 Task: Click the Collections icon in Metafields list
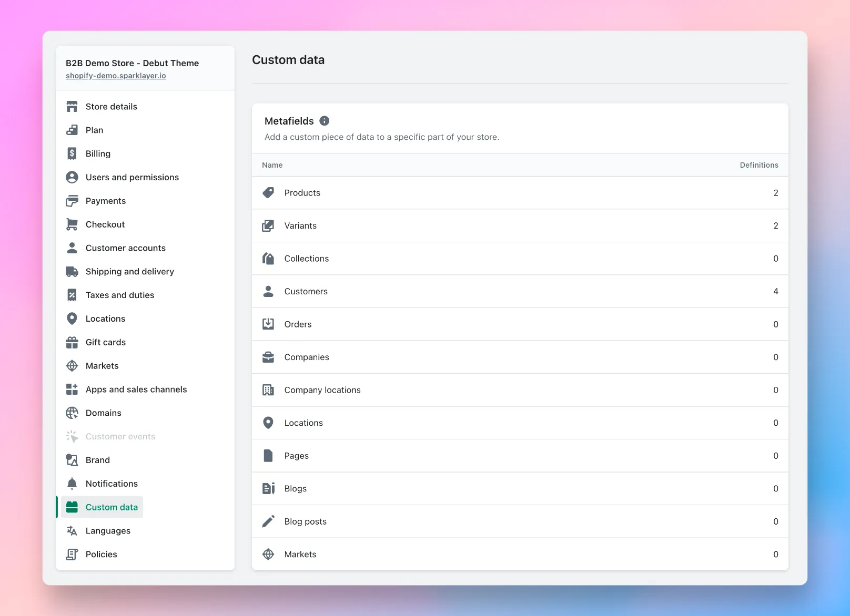268,259
